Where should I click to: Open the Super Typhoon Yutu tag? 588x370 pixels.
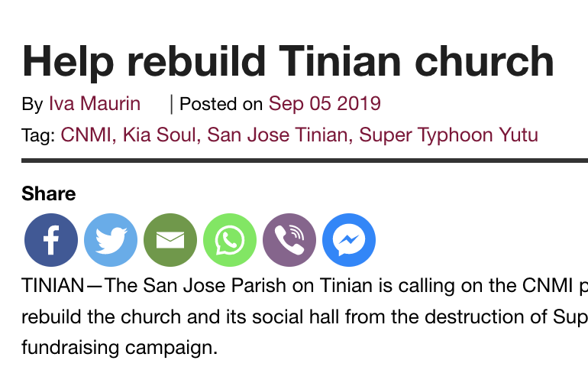(x=448, y=135)
